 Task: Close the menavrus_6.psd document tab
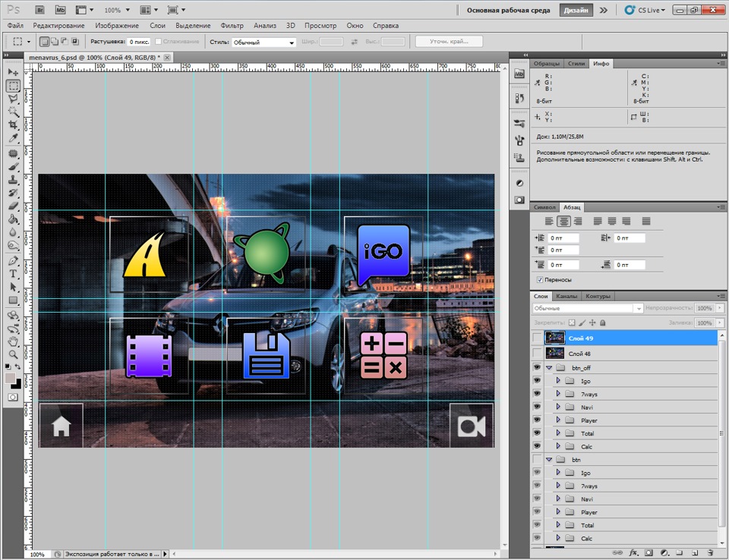tap(167, 57)
